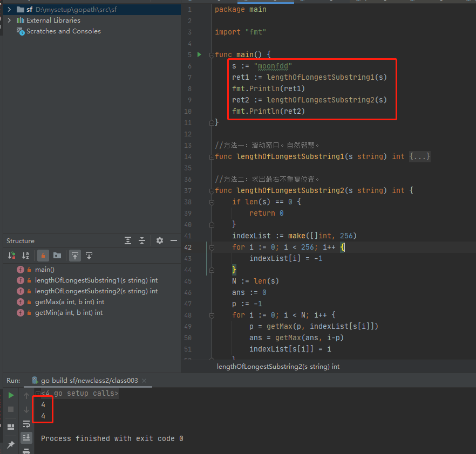Screen dimensions: 476x454
Task: Select lengthOfLongestSubstring1 in Structure
Action: coord(96,280)
